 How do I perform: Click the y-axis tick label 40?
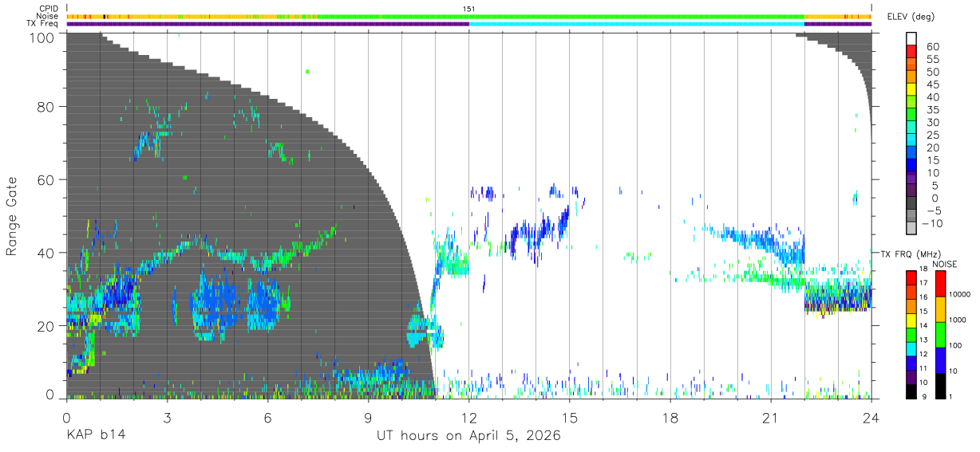coord(48,253)
